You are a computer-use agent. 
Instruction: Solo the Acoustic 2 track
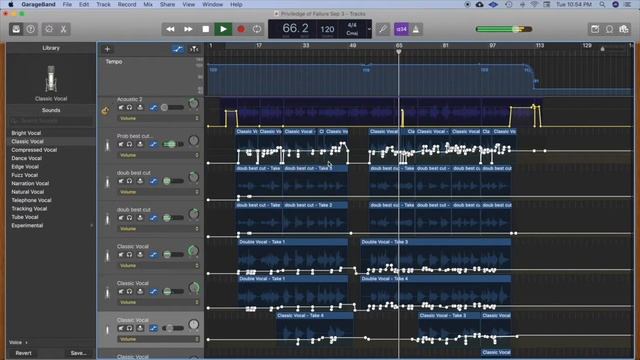point(129,107)
